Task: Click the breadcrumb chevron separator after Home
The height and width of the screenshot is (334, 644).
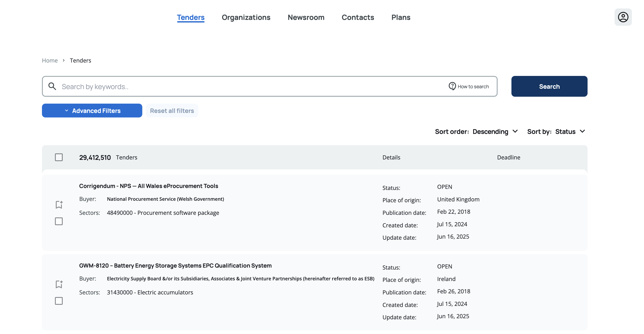Action: 64,60
